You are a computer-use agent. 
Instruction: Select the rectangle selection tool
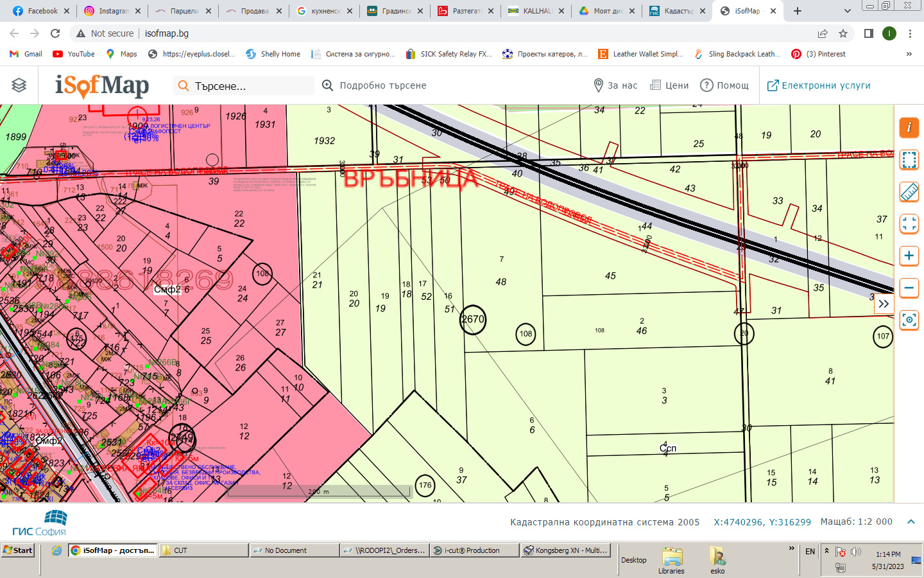909,159
